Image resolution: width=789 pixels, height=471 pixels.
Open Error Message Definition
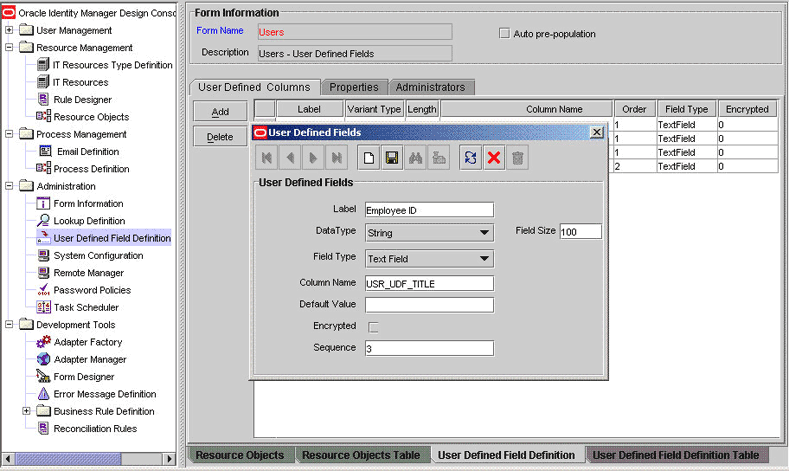[x=105, y=394]
